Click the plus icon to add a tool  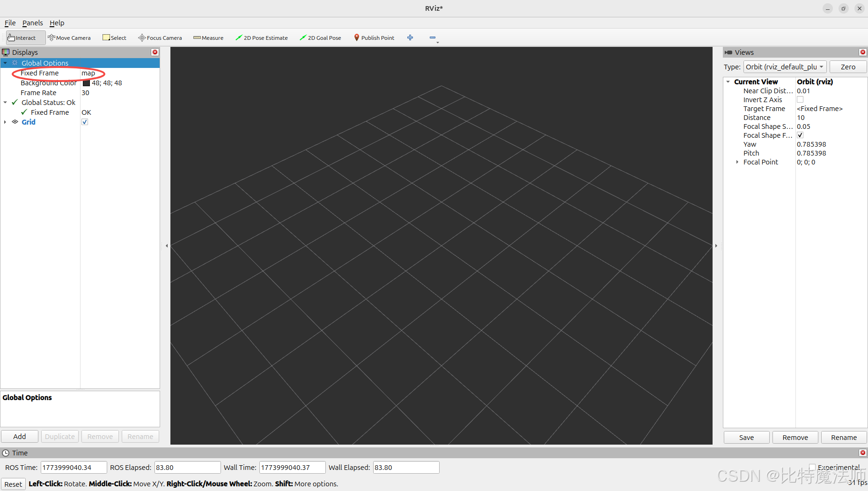[410, 37]
